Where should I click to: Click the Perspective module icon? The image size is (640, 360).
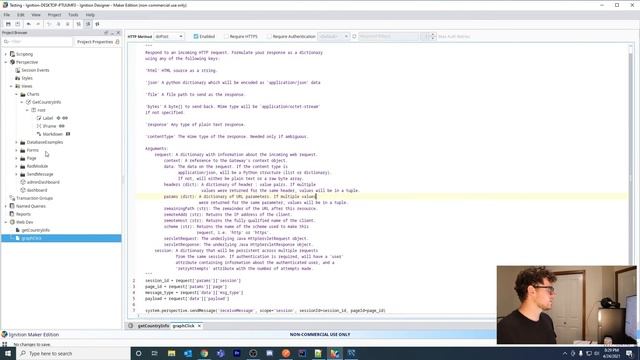click(x=12, y=62)
